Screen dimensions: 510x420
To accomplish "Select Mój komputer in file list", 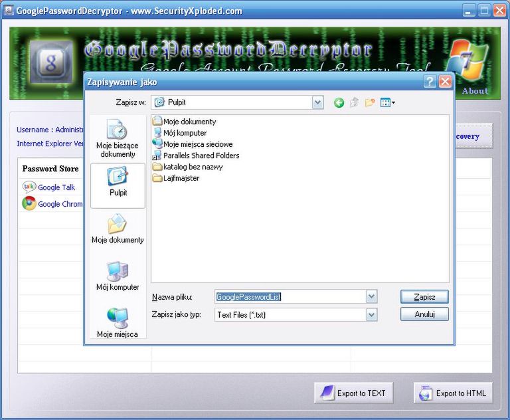I will coord(180,133).
